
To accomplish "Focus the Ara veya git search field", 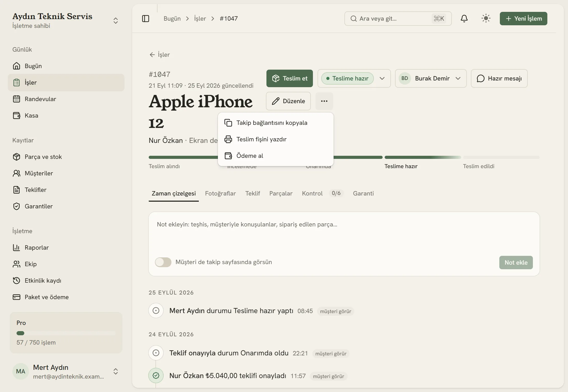I will click(398, 19).
